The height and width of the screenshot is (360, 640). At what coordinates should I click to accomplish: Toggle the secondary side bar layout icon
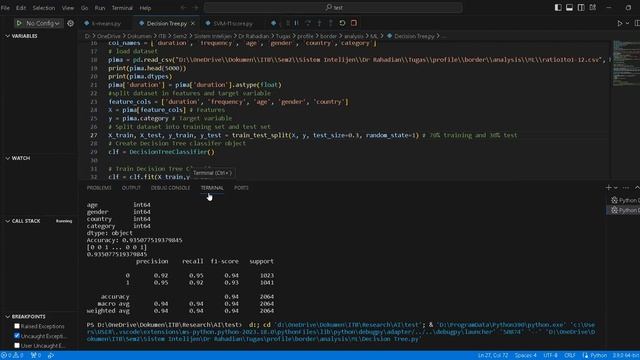[x=581, y=7]
